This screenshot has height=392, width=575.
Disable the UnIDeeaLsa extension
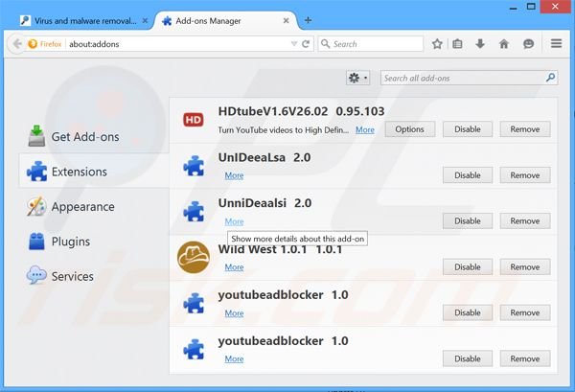pos(468,175)
